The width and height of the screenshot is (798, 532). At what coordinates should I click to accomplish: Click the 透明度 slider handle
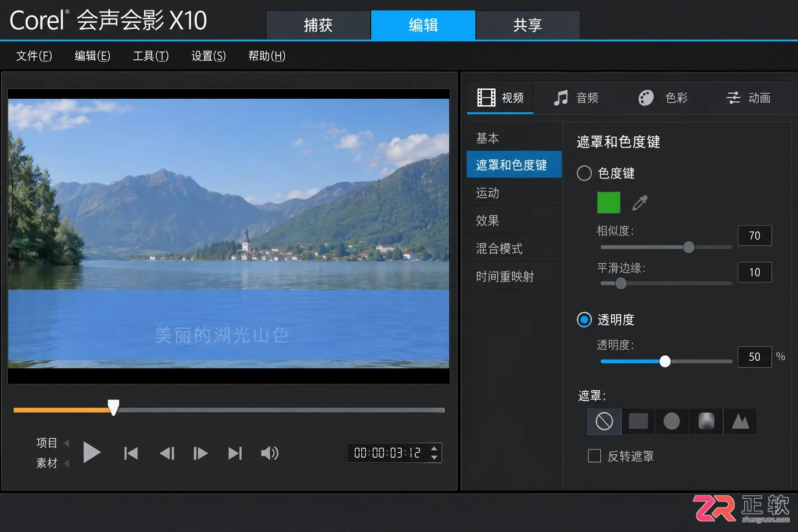(665, 361)
